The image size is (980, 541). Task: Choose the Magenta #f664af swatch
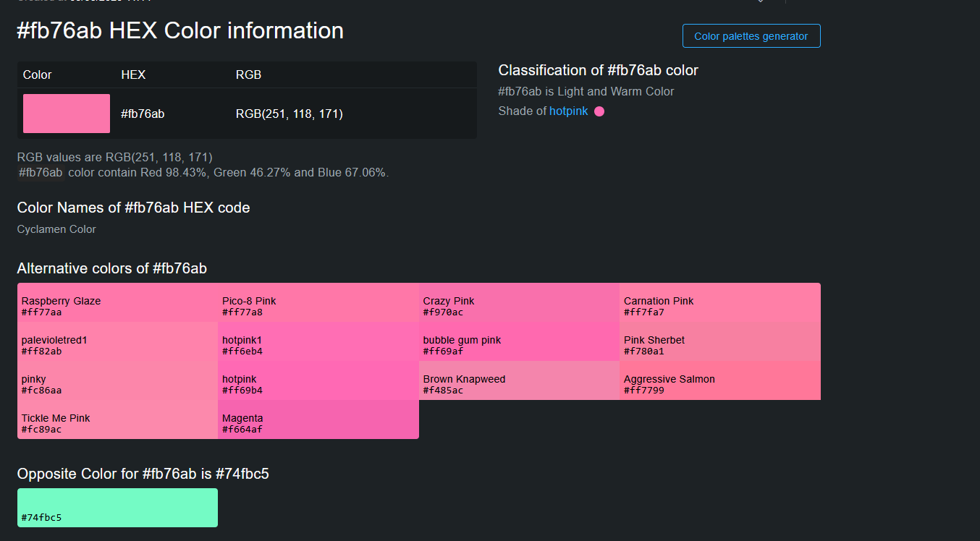tap(318, 419)
